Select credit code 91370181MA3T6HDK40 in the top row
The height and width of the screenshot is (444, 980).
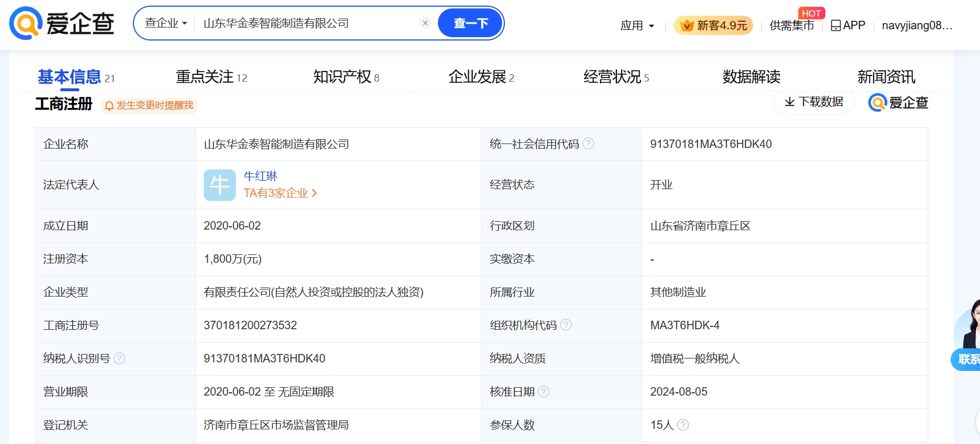[x=711, y=144]
